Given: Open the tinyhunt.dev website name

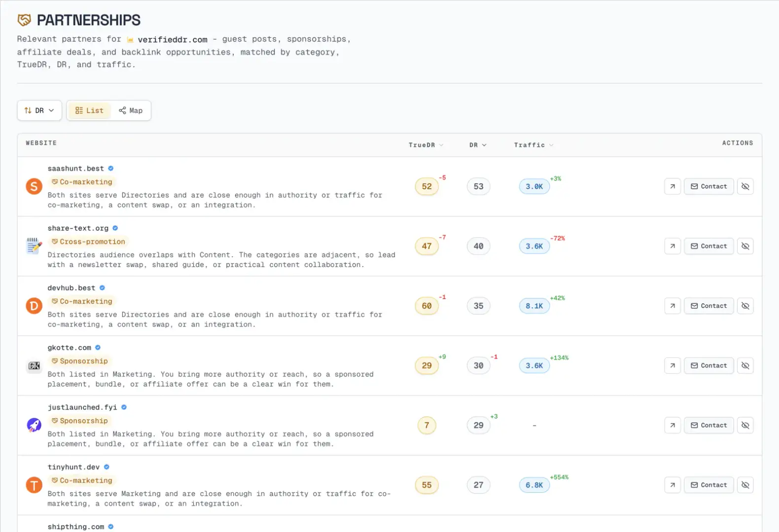Looking at the screenshot, I should (73, 467).
